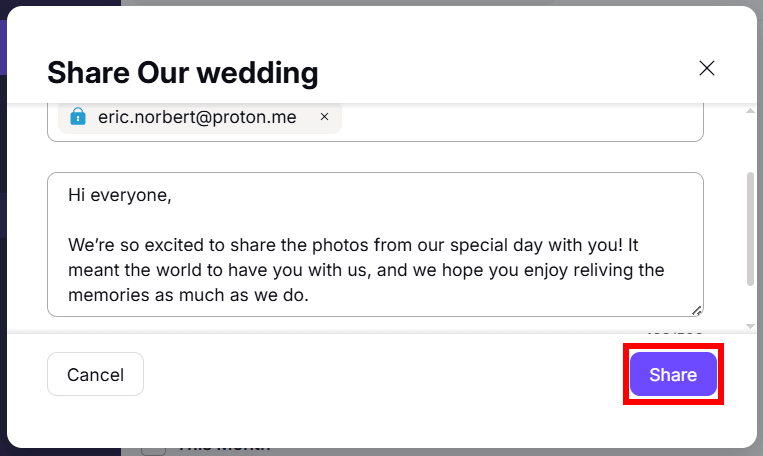
Task: Tick the partially hidden checkbox below dialog
Action: (153, 451)
